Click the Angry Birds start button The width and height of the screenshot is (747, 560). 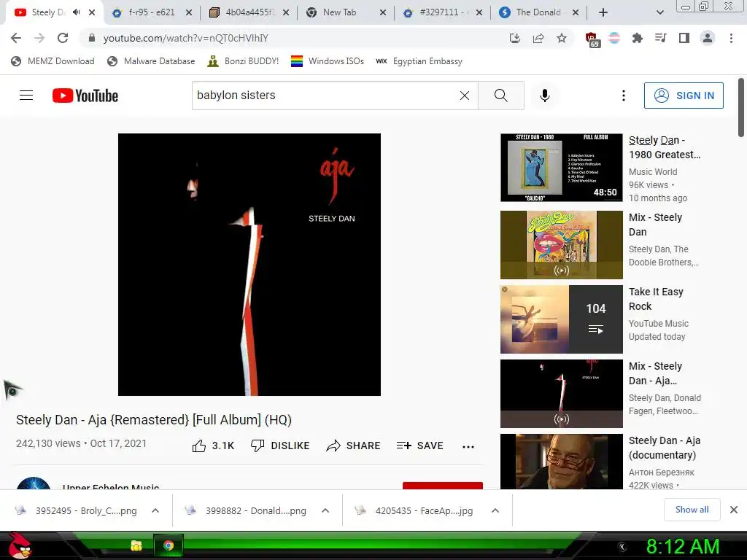coord(20,545)
